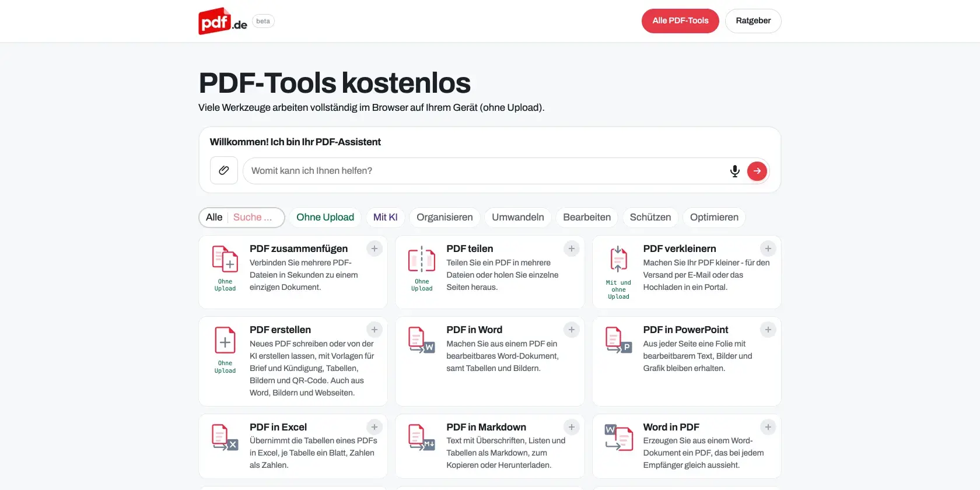Open the PDF teilen tool title
This screenshot has width=980, height=490.
470,249
